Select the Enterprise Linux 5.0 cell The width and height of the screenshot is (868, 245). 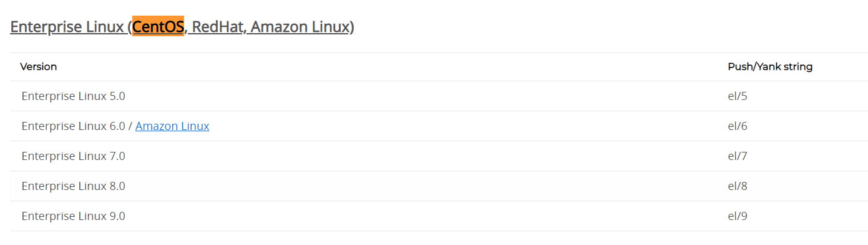[x=73, y=96]
